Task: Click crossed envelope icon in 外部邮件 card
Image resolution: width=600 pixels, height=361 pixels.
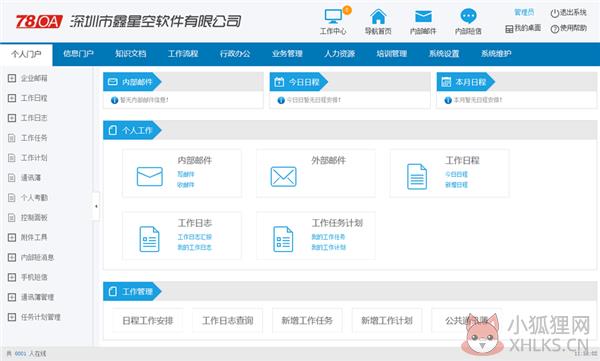Action: pos(284,176)
